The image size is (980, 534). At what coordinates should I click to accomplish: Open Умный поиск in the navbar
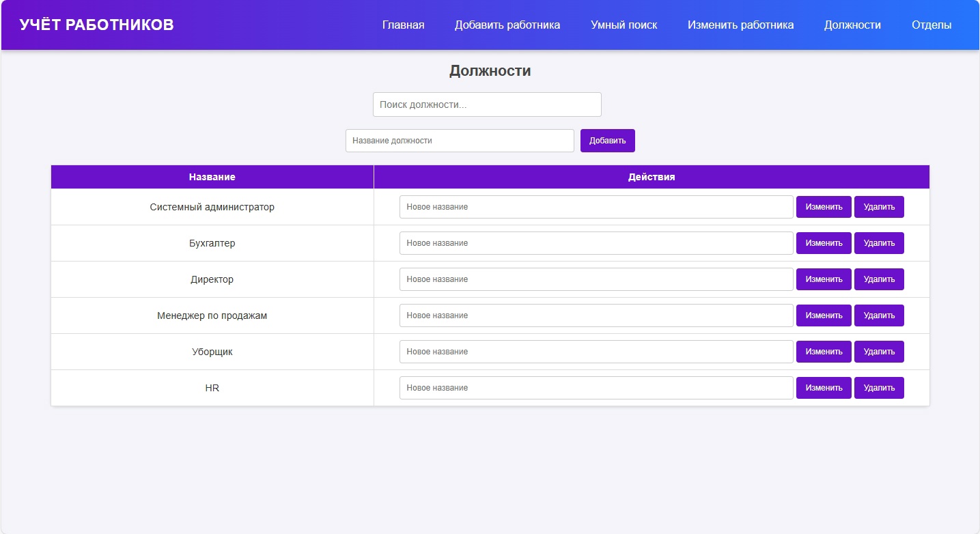(624, 25)
